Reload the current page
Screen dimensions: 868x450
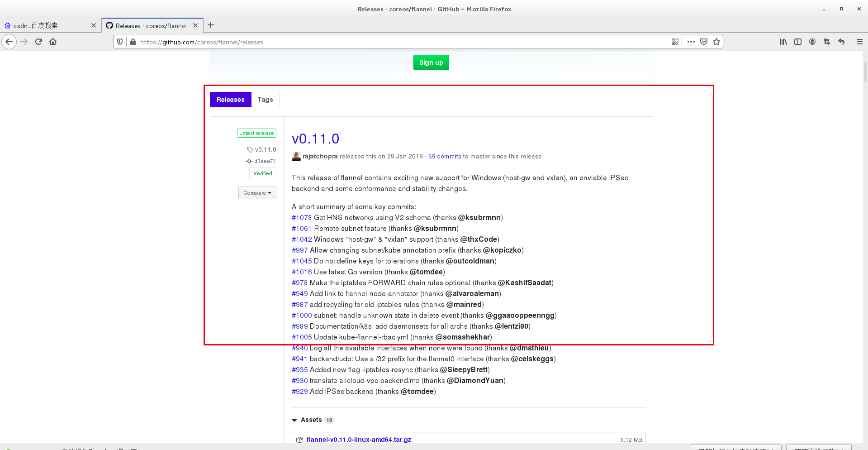(38, 42)
